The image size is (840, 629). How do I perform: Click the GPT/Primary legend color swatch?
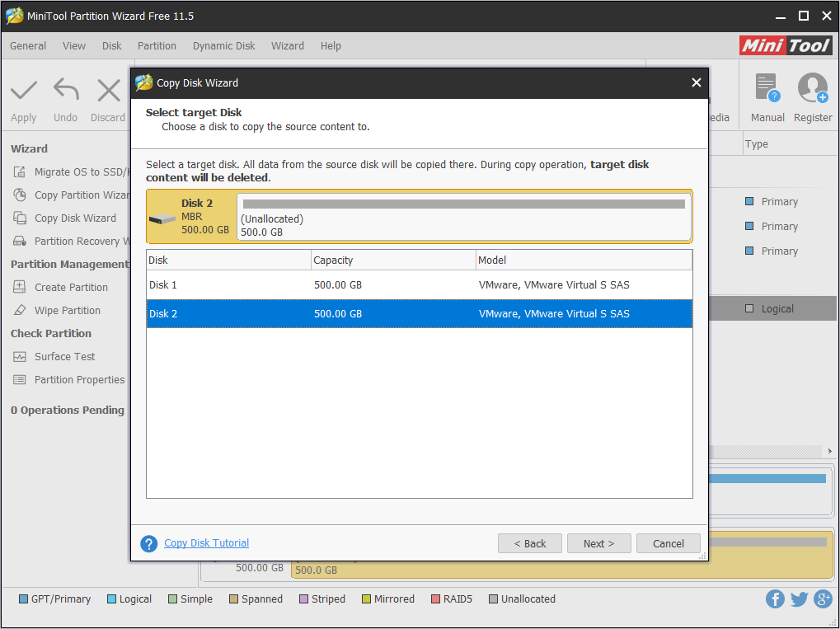point(24,599)
